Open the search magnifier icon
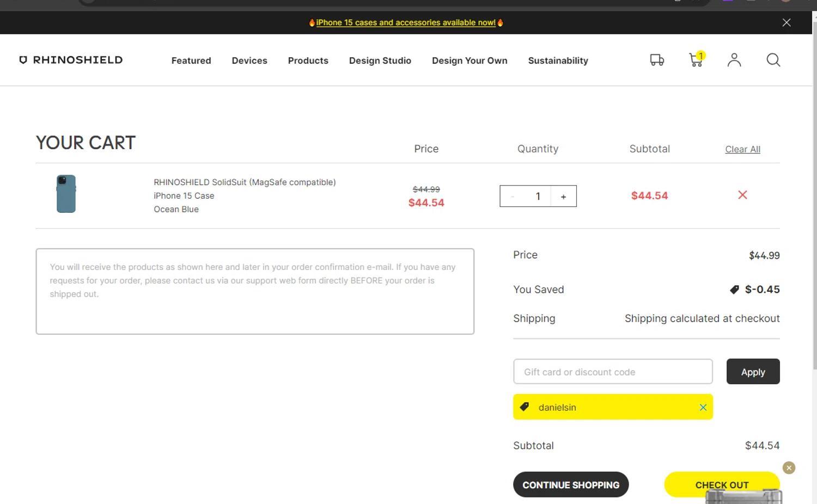Viewport: 817px width, 504px height. pyautogui.click(x=773, y=60)
